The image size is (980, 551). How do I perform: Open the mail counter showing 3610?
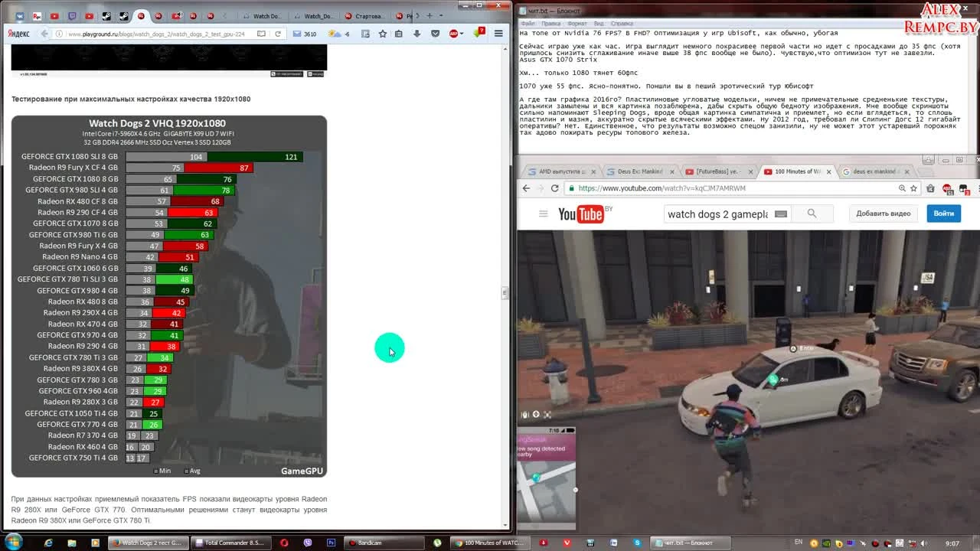pos(305,34)
